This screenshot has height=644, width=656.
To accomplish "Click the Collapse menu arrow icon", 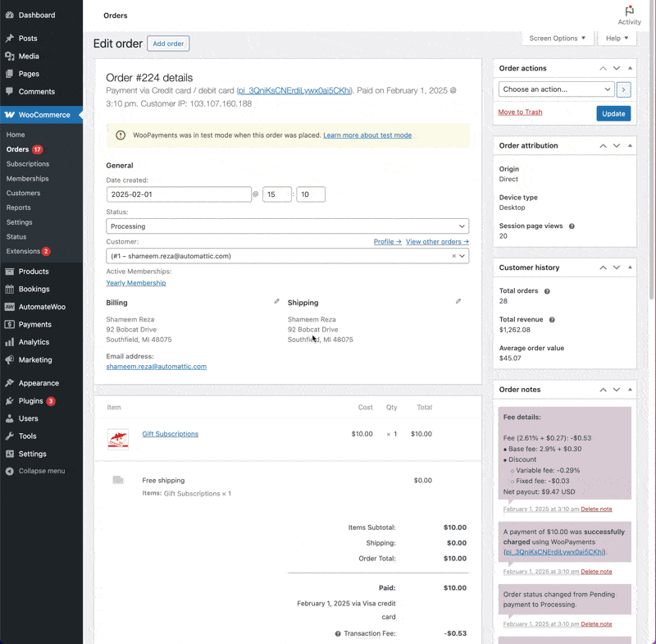I will pyautogui.click(x=10, y=471).
